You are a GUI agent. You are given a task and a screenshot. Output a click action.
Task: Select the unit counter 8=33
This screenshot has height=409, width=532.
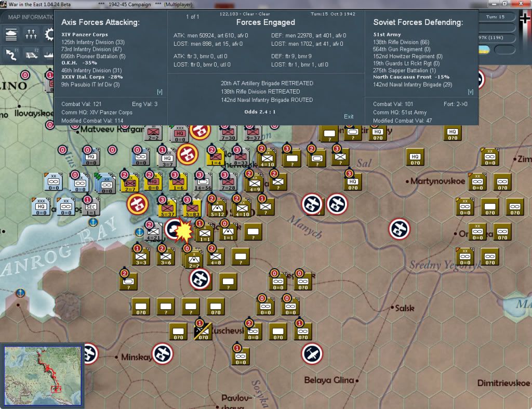pyautogui.click(x=241, y=157)
